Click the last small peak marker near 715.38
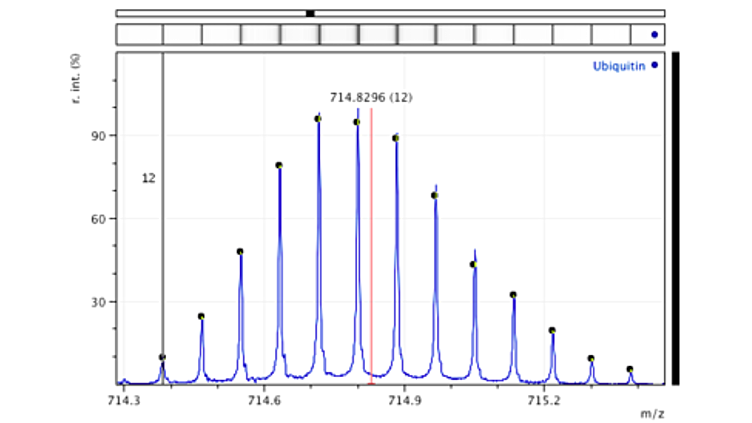Image resolution: width=752 pixels, height=423 pixels. point(630,369)
